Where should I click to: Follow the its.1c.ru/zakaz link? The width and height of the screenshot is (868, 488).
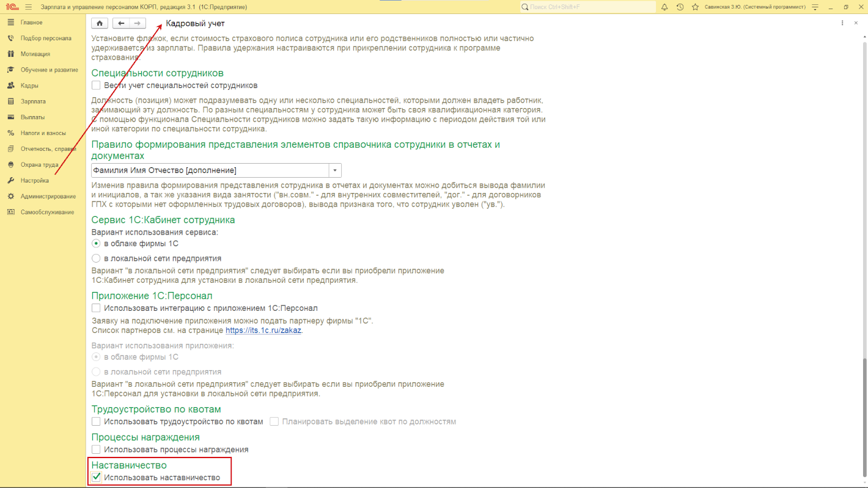pyautogui.click(x=263, y=330)
